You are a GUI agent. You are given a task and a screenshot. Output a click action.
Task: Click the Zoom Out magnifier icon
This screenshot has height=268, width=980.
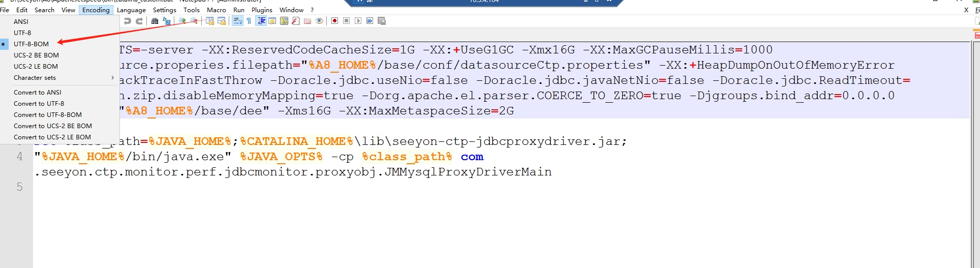click(194, 21)
